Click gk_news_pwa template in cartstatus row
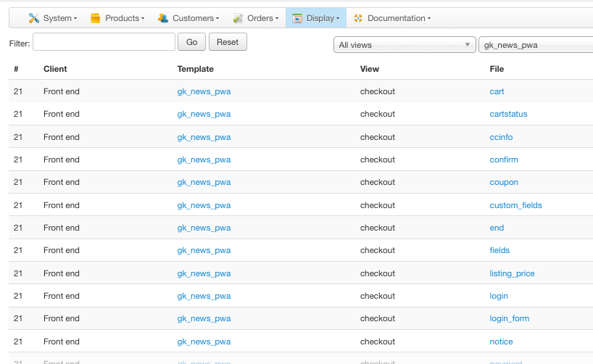Image resolution: width=593 pixels, height=364 pixels. click(x=204, y=114)
